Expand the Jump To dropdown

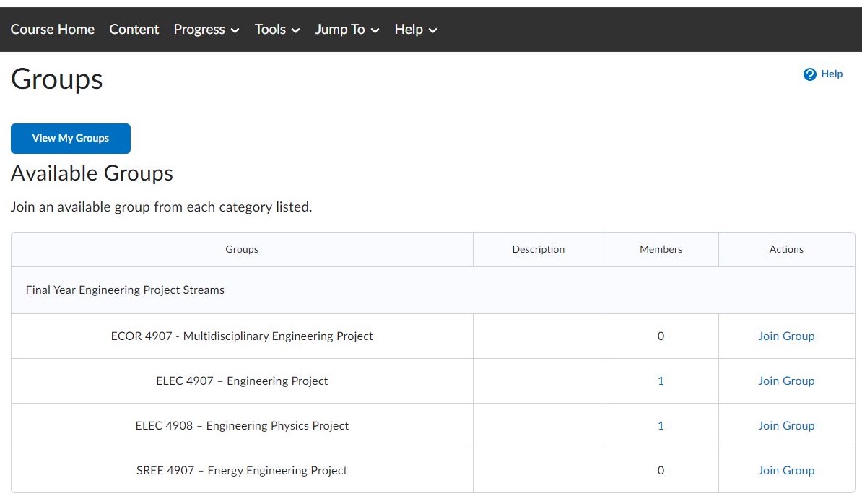(x=347, y=30)
